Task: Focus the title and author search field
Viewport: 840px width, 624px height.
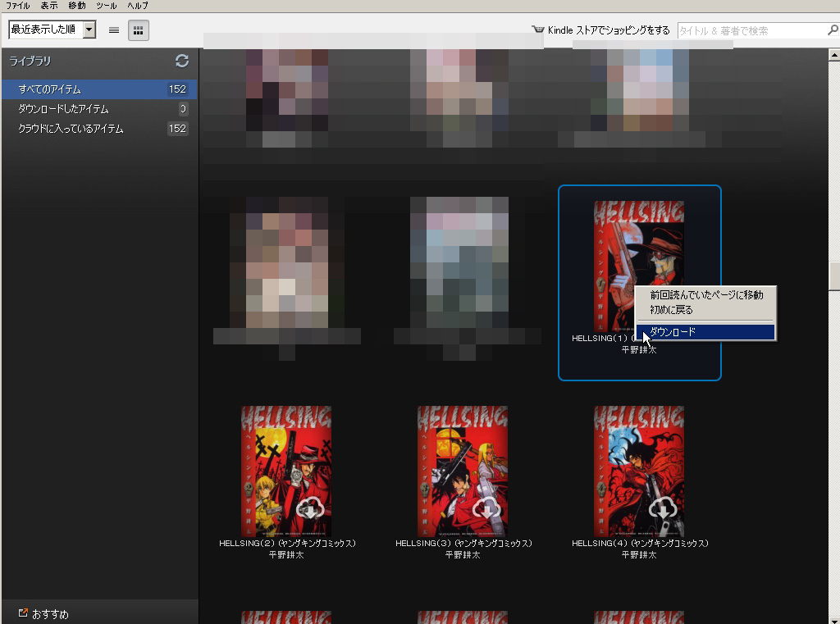Action: click(x=751, y=31)
